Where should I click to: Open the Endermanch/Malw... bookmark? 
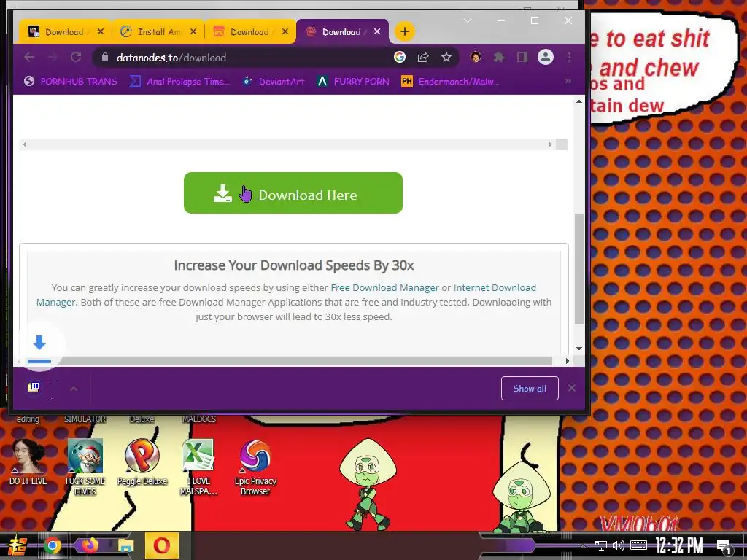pos(450,82)
